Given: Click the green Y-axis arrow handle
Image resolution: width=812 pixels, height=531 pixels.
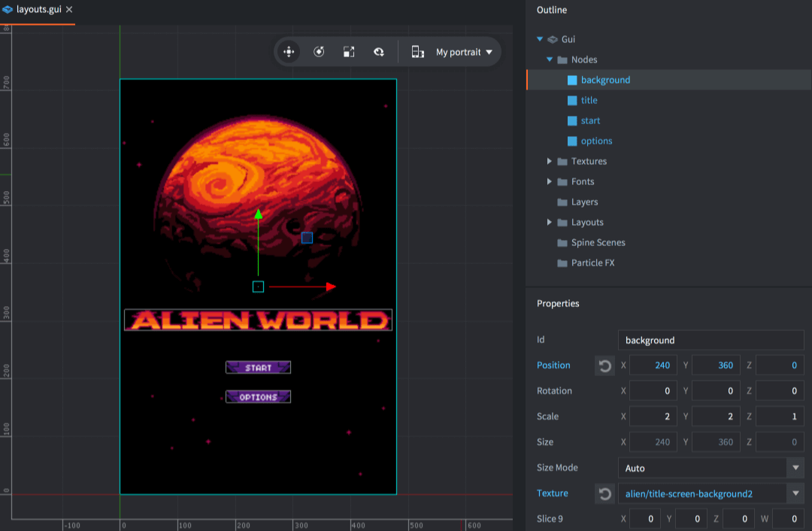Looking at the screenshot, I should click(x=258, y=215).
